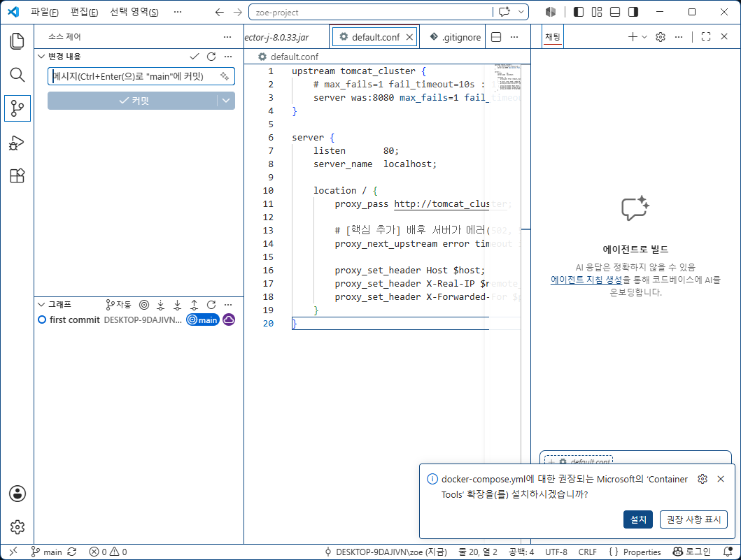Click 권장 사항 표시 button

pos(693,519)
